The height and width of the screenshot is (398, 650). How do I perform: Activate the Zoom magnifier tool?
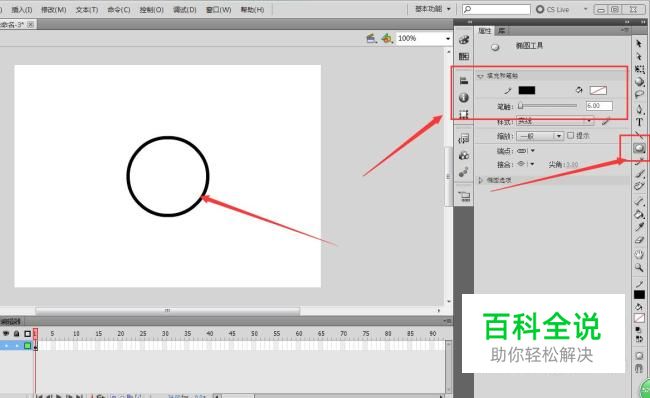coord(639,268)
